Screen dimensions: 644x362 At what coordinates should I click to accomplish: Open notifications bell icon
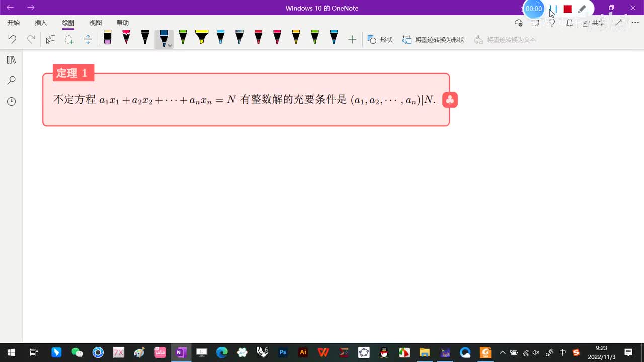(570, 23)
